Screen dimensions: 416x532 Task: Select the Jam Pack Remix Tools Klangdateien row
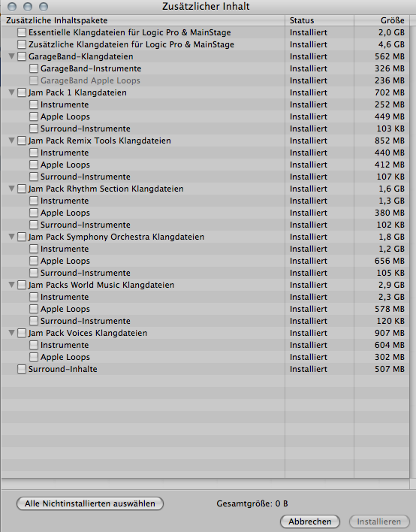point(205,141)
